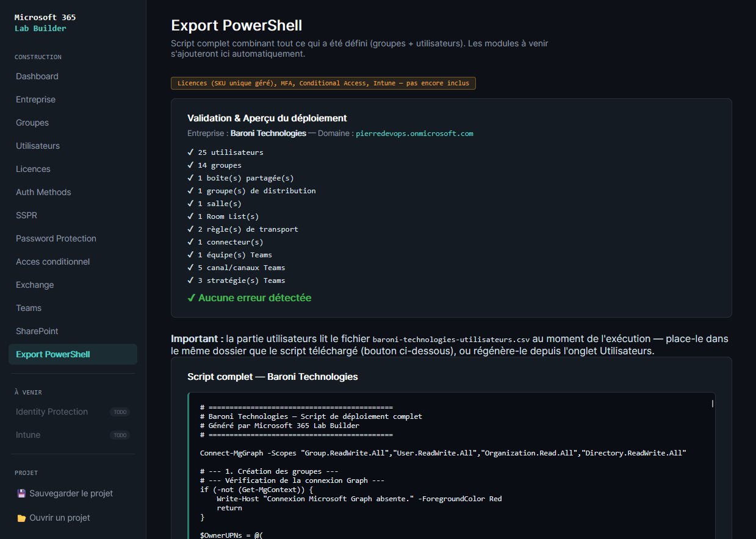
Task: Click the floppy disk save icon
Action: click(x=21, y=493)
